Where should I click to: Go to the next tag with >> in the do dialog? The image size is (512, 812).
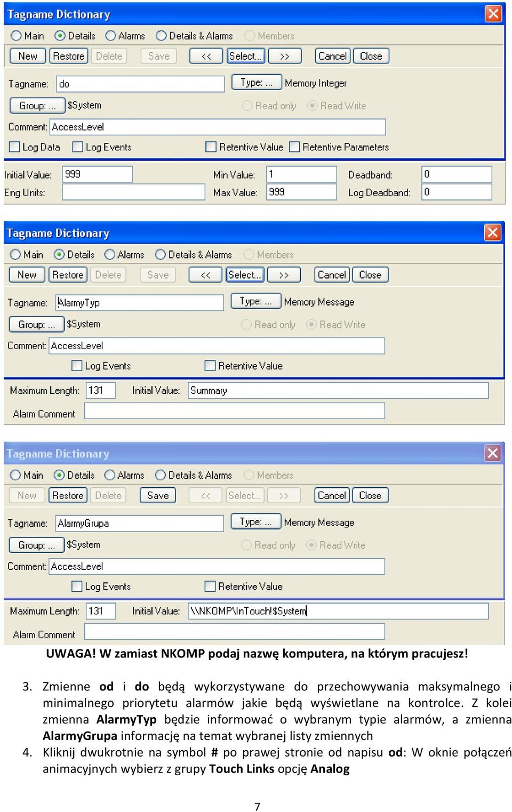(285, 56)
